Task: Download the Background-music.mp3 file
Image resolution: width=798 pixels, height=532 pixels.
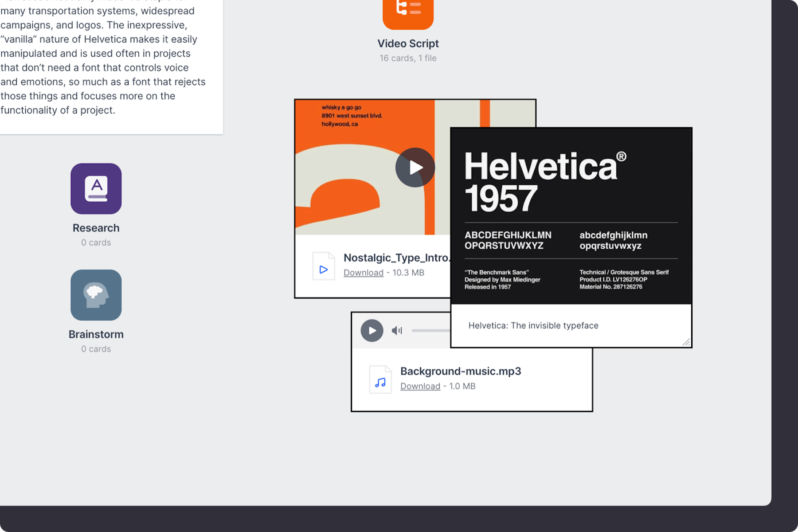Action: pyautogui.click(x=420, y=386)
